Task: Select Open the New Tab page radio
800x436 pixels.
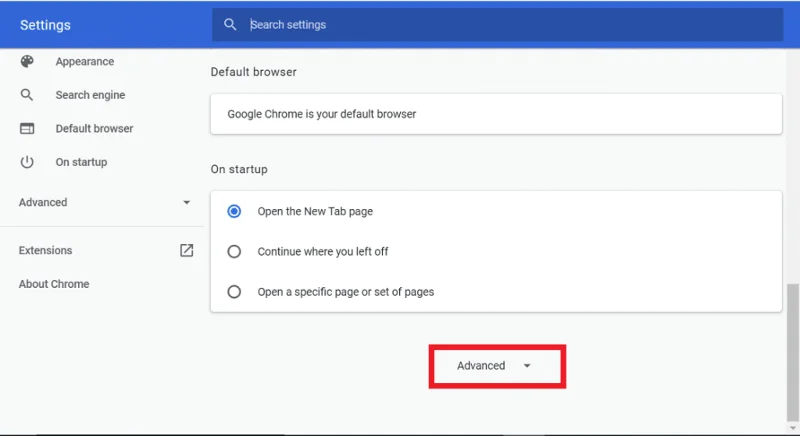Action: point(234,211)
